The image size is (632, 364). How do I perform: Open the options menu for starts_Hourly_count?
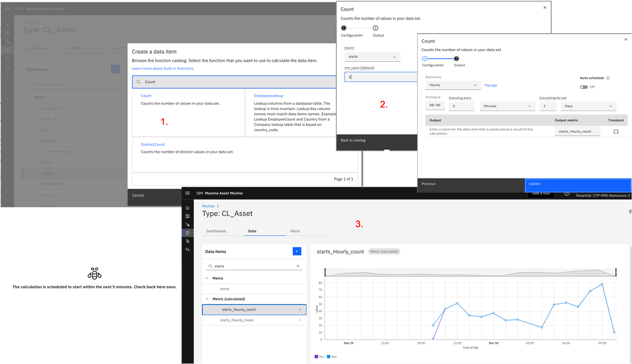300,309
